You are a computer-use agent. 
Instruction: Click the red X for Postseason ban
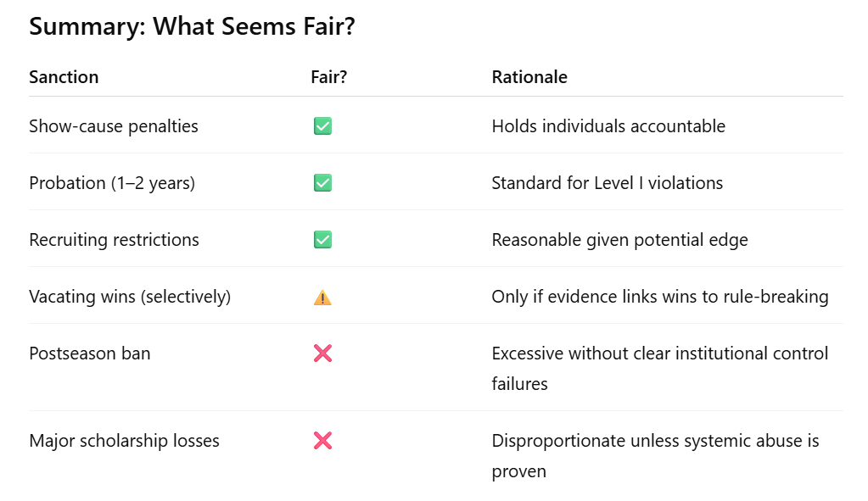322,353
